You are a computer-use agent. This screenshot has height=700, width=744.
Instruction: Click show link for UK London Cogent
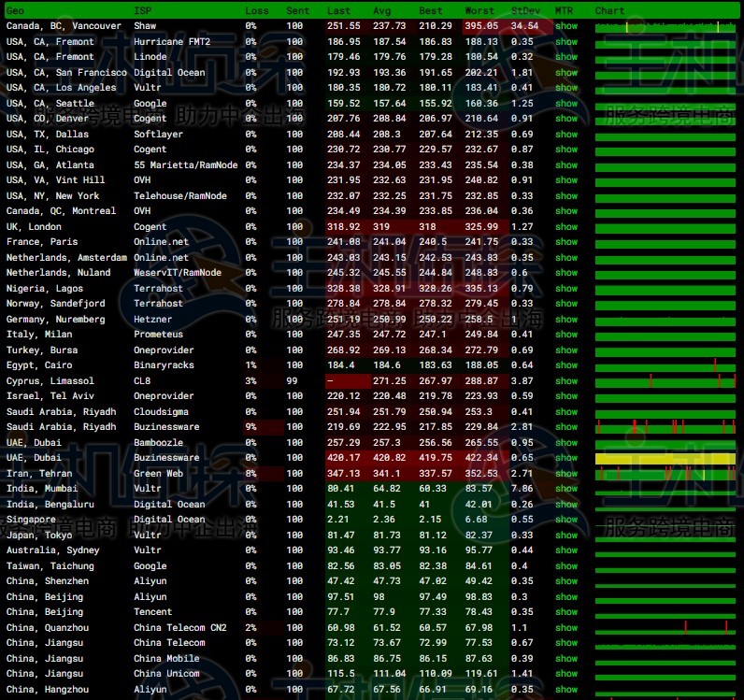pos(566,226)
